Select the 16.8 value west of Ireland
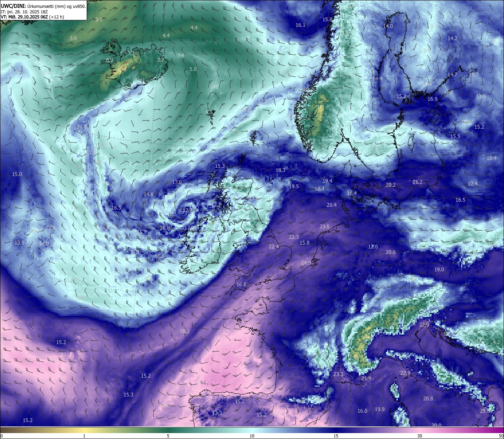 [x=165, y=228]
